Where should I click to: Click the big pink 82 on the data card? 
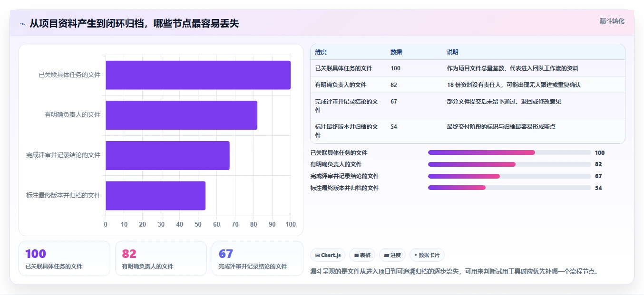point(129,254)
